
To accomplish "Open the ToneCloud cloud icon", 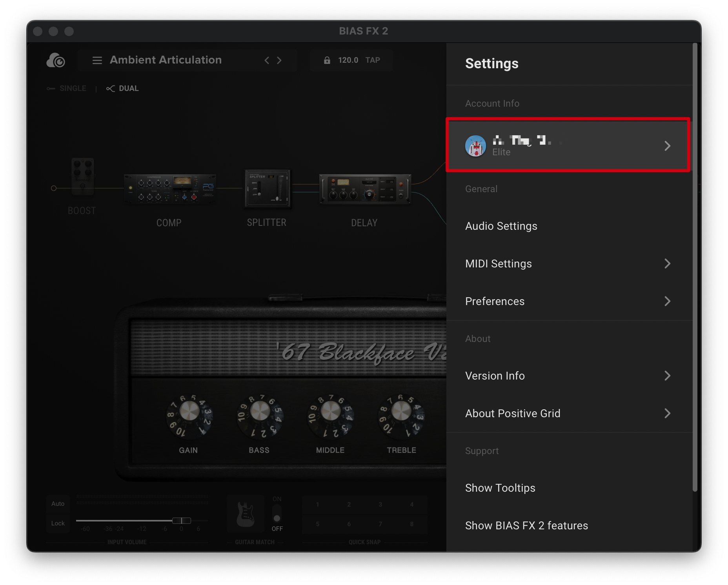I will (56, 60).
